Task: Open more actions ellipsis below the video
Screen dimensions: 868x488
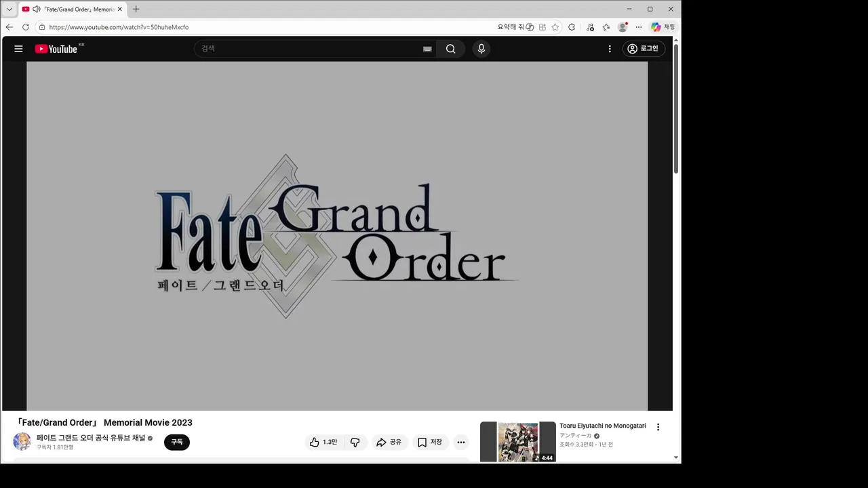Action: pos(461,442)
